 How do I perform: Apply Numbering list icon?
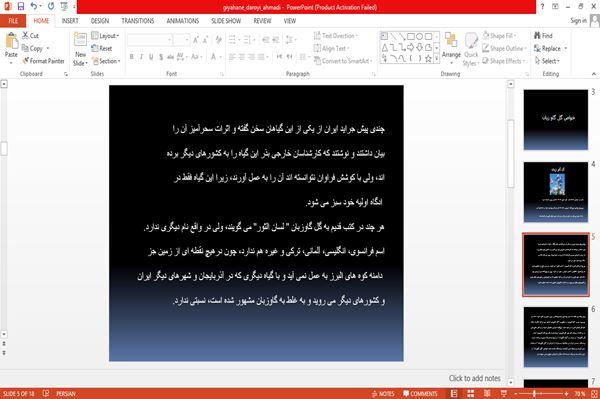point(247,40)
